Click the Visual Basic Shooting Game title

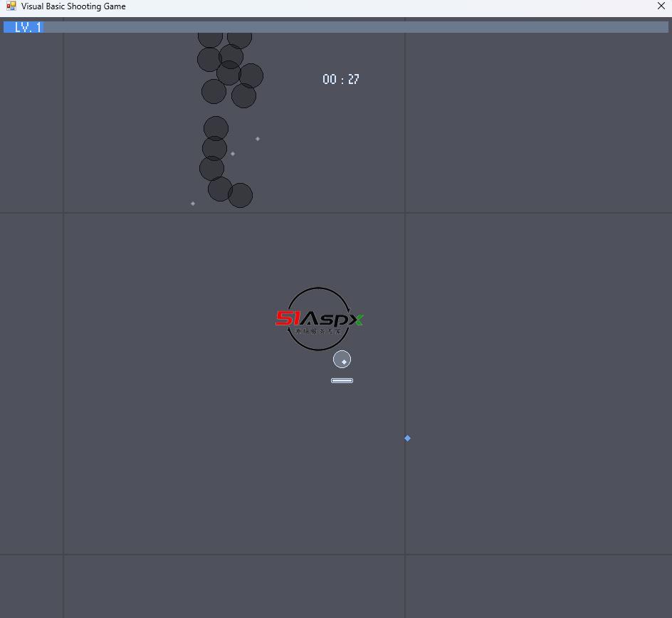point(73,6)
